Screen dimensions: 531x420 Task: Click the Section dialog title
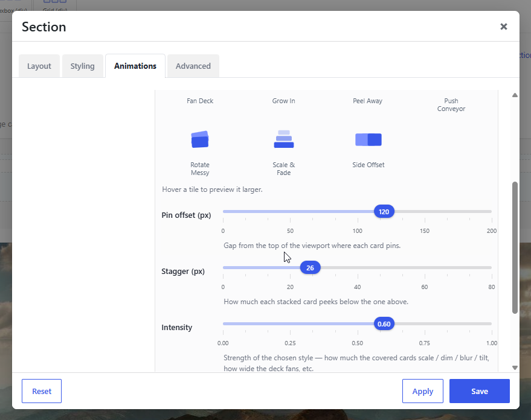44,27
